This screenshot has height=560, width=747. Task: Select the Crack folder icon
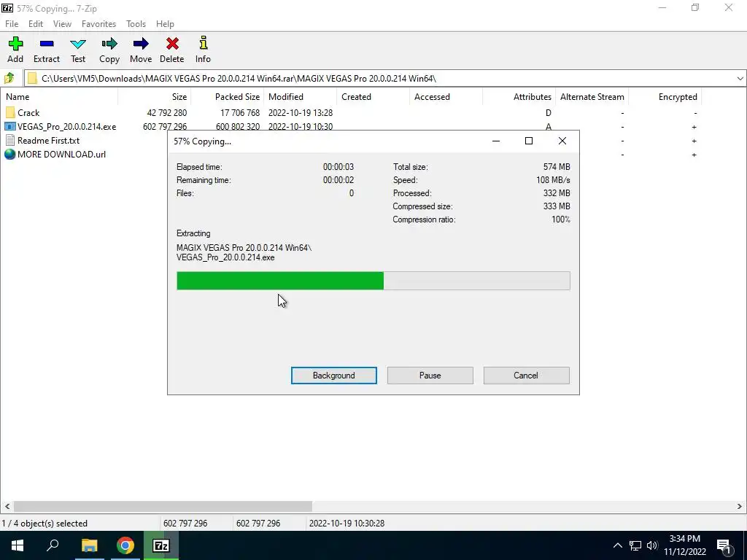click(x=10, y=113)
